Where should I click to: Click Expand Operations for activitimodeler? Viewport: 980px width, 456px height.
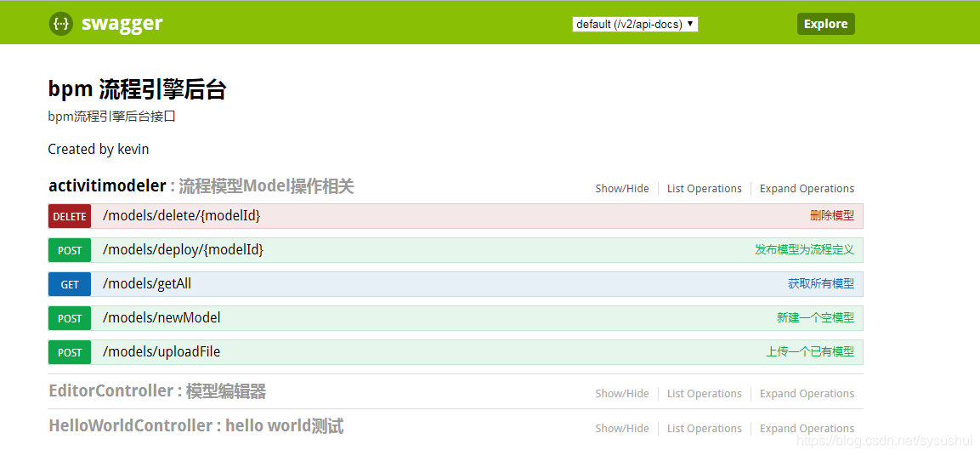tap(807, 188)
